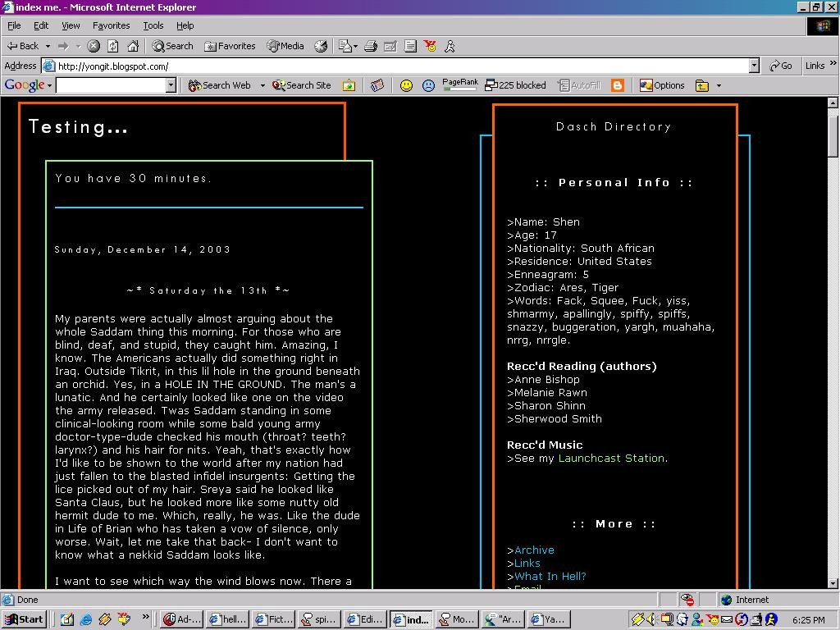
Task: Click the Forward arrow button
Action: coord(63,46)
